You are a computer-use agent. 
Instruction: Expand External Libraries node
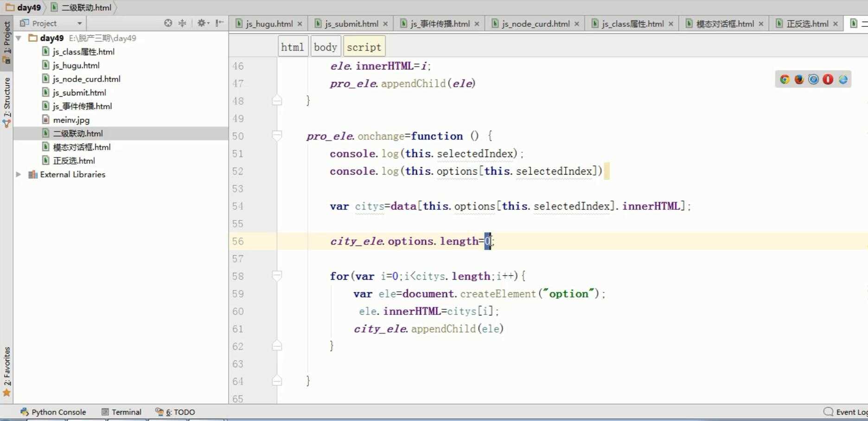[x=19, y=174]
